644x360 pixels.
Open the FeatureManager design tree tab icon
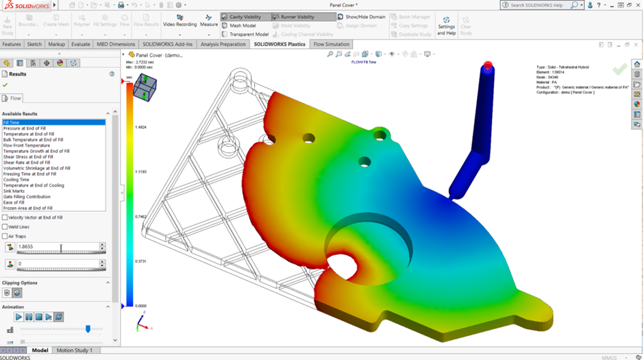7,63
